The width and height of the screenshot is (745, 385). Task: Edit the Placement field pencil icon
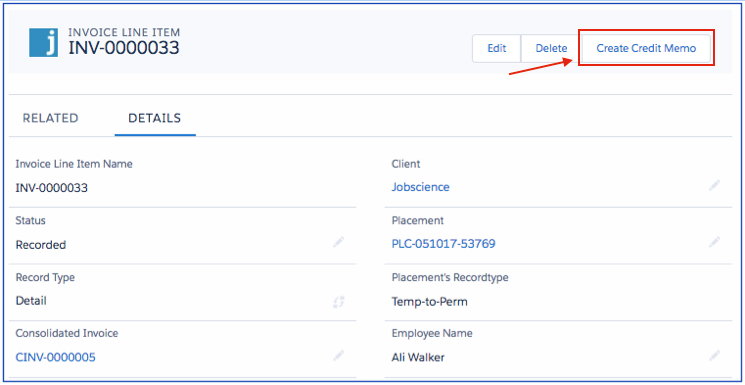tap(715, 242)
